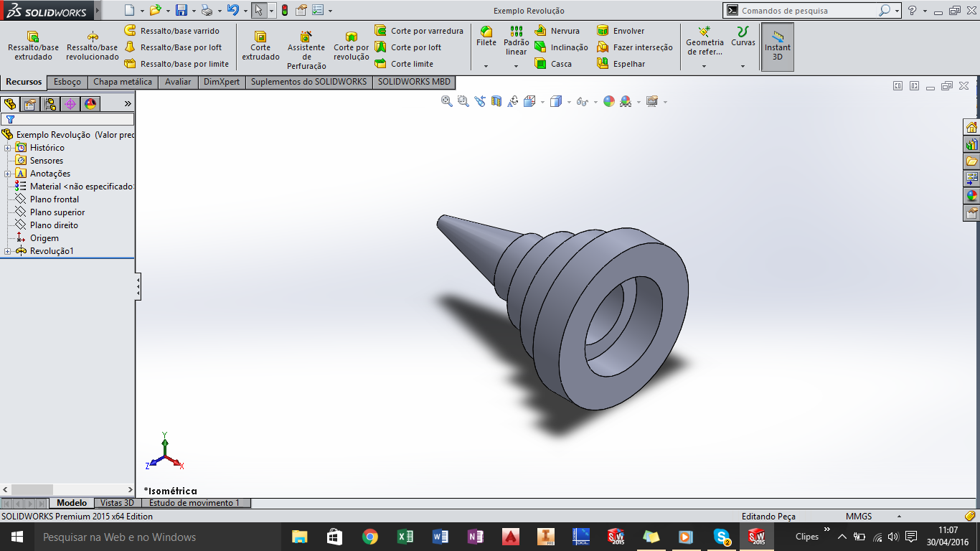Click the Envolver tool
This screenshot has width=980, height=551.
coord(621,31)
